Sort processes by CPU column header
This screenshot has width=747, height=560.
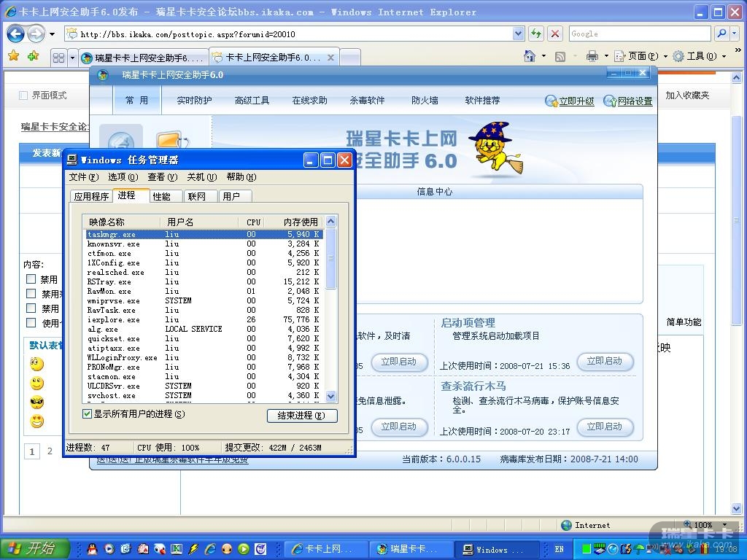(x=251, y=222)
